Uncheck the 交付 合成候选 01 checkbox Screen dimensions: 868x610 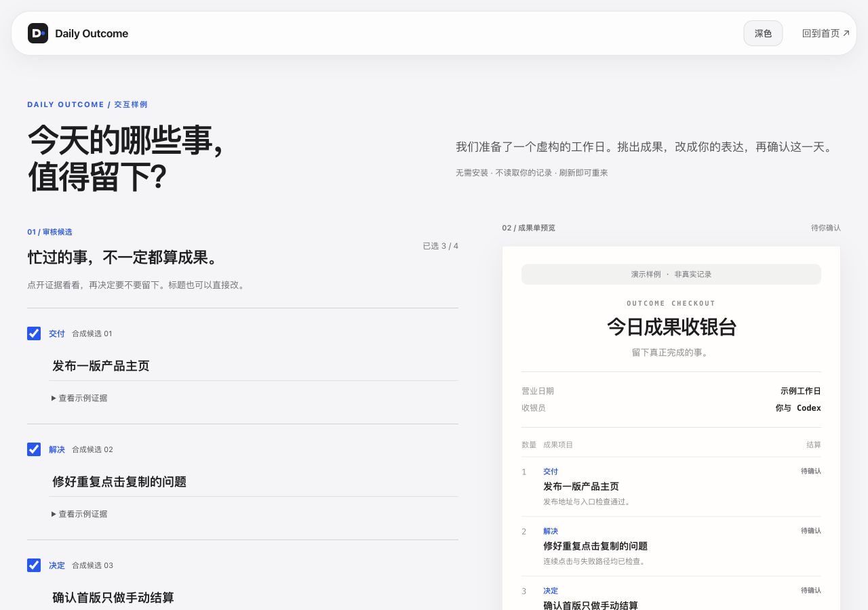tap(34, 333)
